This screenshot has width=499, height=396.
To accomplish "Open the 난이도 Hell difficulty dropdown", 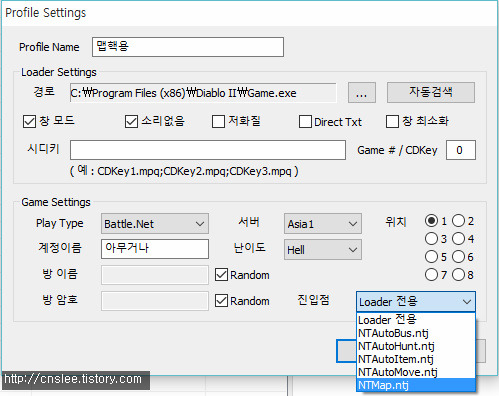I will (323, 249).
